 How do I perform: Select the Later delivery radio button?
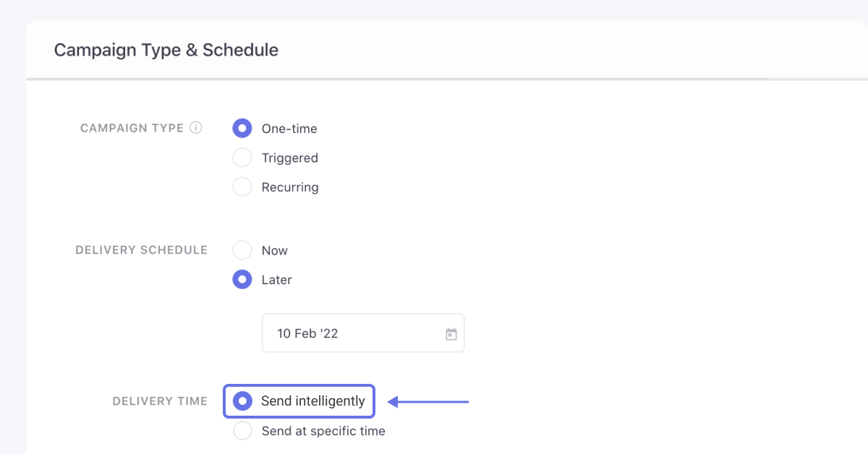(x=242, y=280)
